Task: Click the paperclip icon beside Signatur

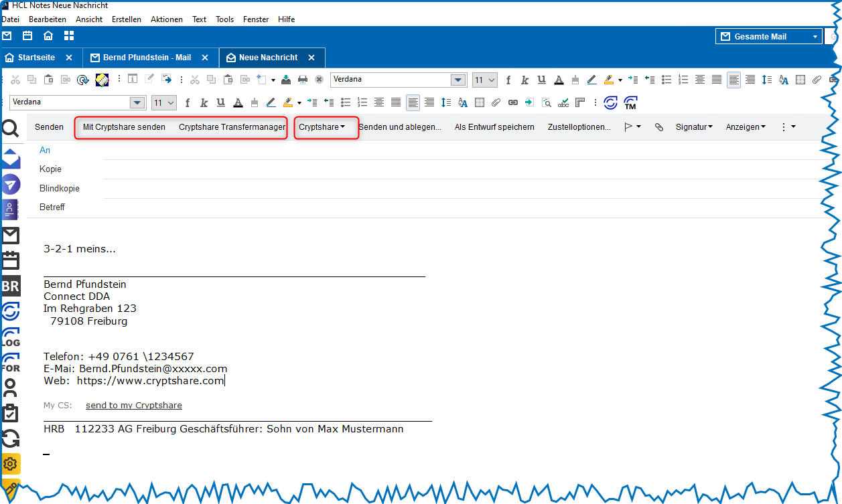Action: click(x=658, y=127)
